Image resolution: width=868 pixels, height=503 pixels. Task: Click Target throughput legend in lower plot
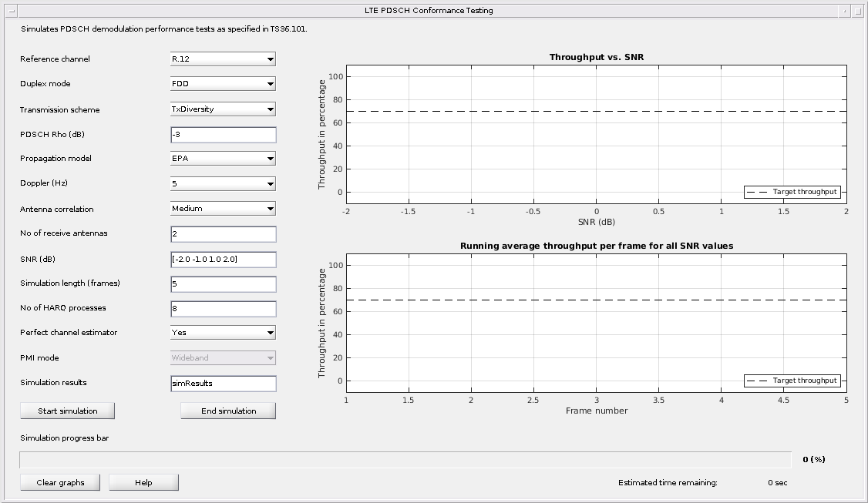(x=792, y=381)
